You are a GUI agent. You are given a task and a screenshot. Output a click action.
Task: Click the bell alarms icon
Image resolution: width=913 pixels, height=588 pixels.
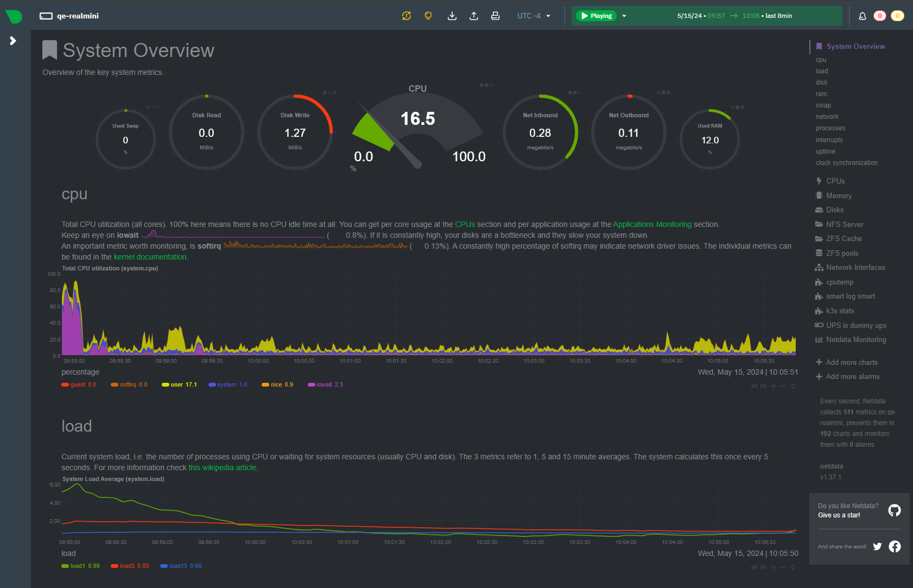(x=862, y=16)
